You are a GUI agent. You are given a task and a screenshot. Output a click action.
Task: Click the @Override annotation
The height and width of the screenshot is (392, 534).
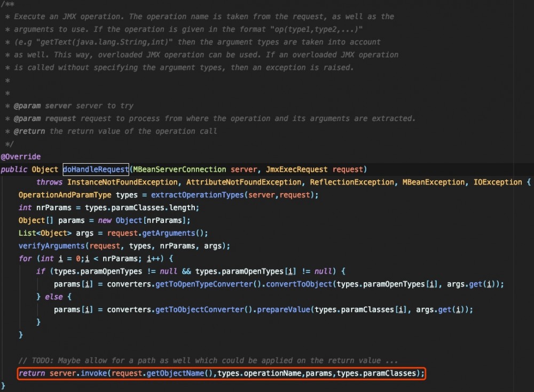[x=21, y=156]
